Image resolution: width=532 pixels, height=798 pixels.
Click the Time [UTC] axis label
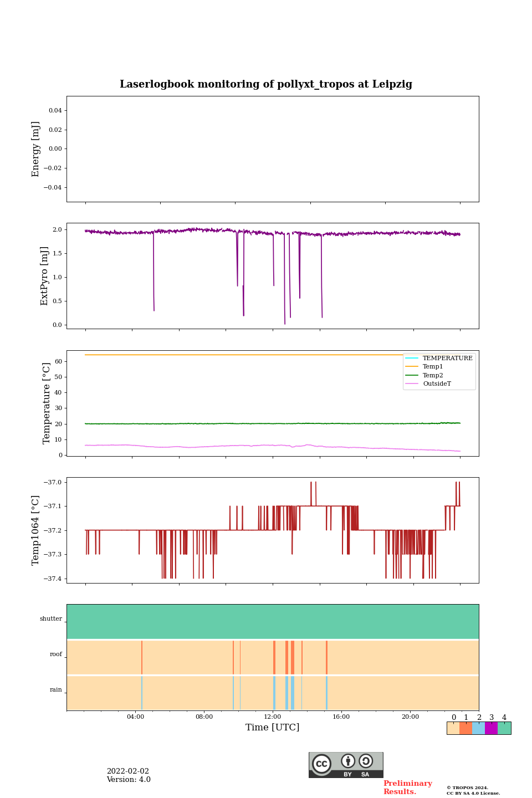[273, 727]
